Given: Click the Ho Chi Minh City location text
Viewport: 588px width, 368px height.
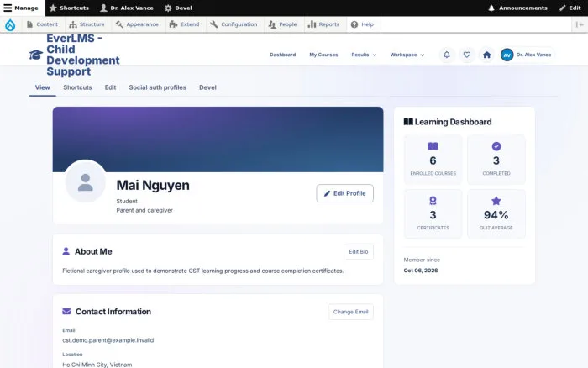Looking at the screenshot, I should 97,365.
